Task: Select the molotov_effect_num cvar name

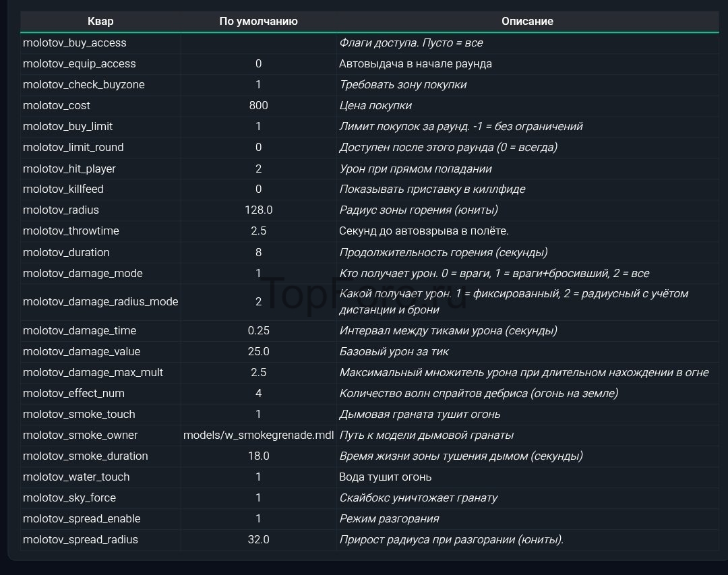Action: tap(74, 394)
